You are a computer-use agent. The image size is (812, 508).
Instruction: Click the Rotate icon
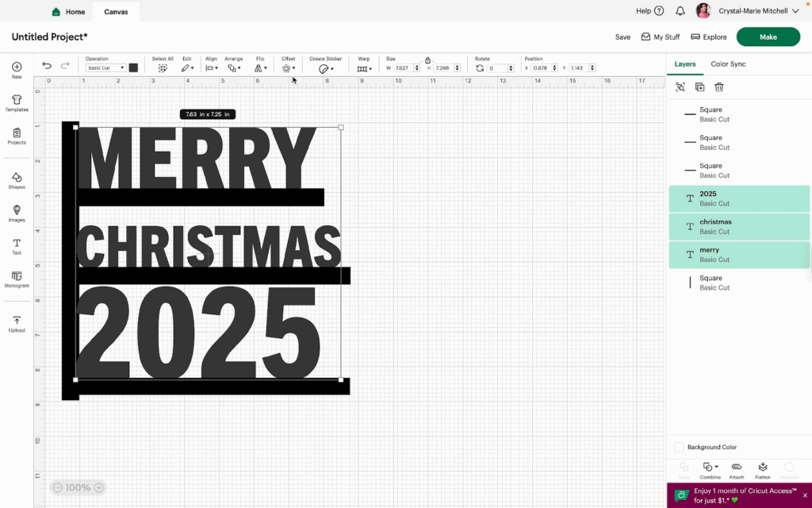tap(480, 68)
